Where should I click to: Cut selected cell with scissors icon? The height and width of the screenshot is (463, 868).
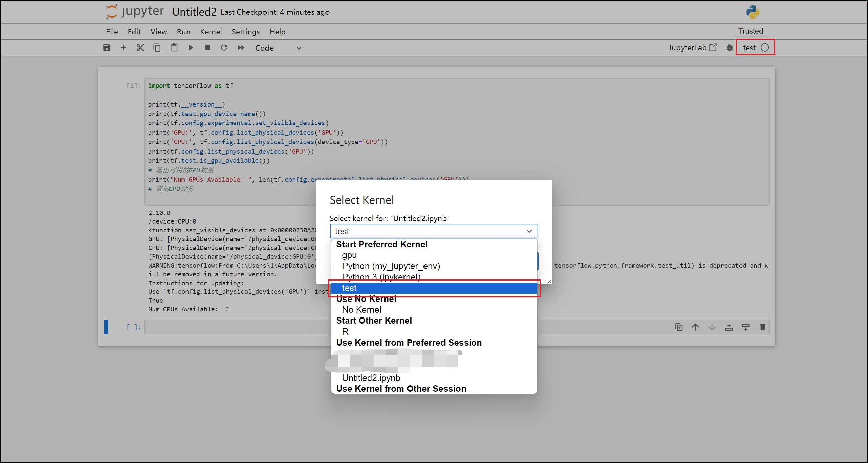140,48
